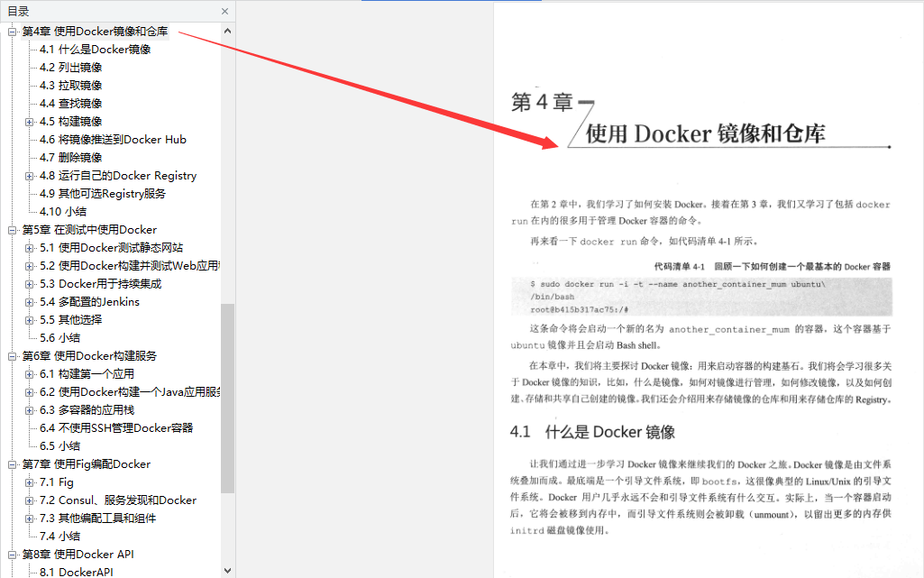Click the bookmarks scrollbar up arrow
The image size is (924, 578).
tap(227, 31)
